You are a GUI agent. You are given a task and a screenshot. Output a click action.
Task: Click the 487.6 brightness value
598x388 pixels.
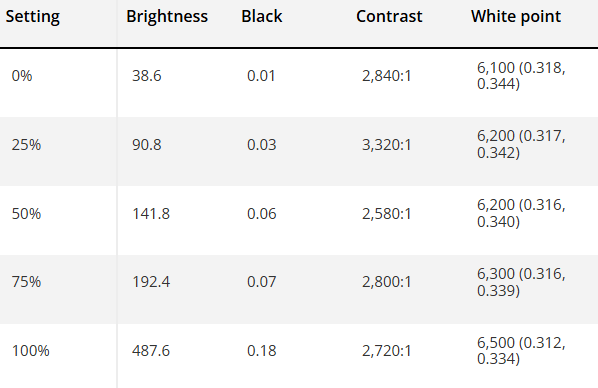tap(151, 351)
